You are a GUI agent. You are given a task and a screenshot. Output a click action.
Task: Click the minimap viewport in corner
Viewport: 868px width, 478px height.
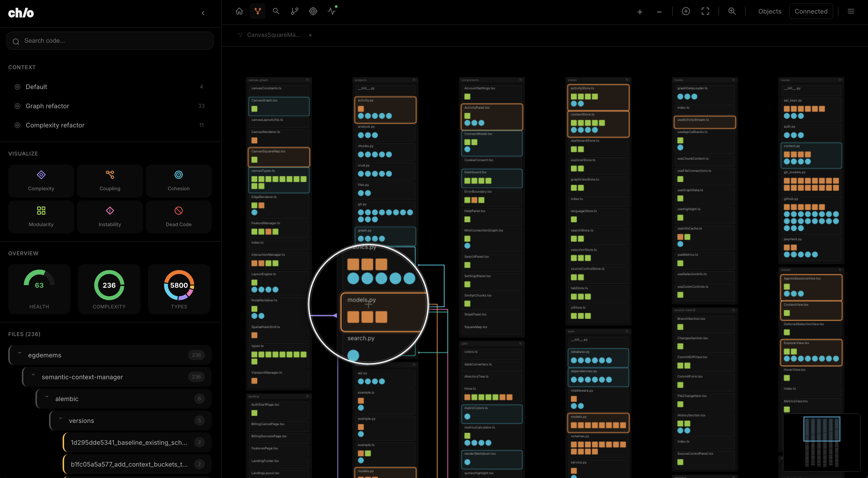click(821, 429)
